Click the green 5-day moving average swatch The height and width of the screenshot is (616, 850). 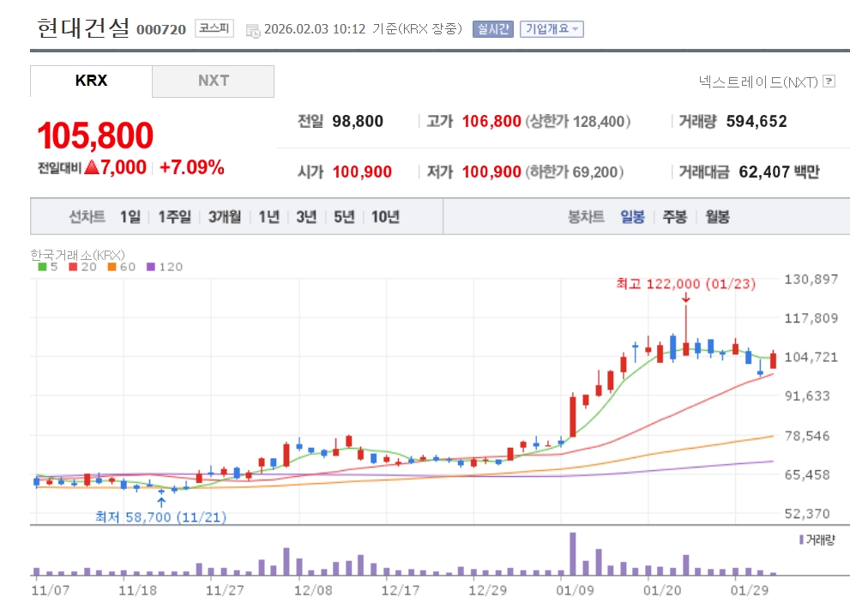click(x=42, y=267)
